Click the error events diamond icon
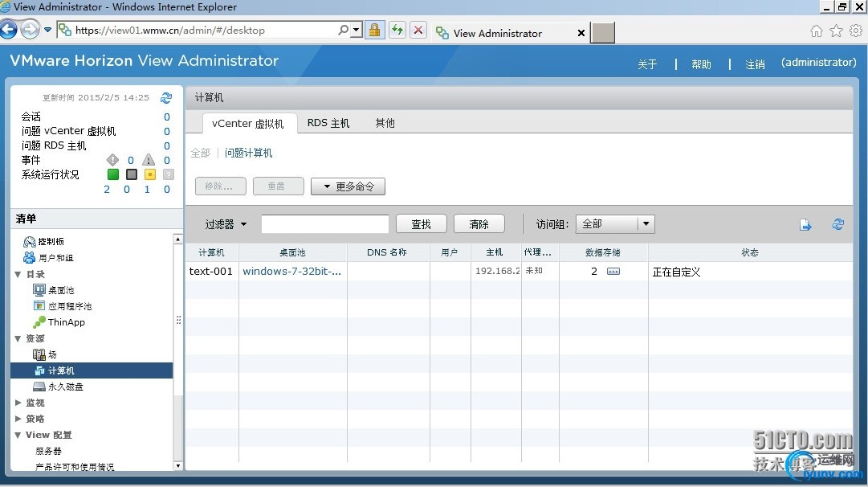868x487 pixels. [112, 160]
